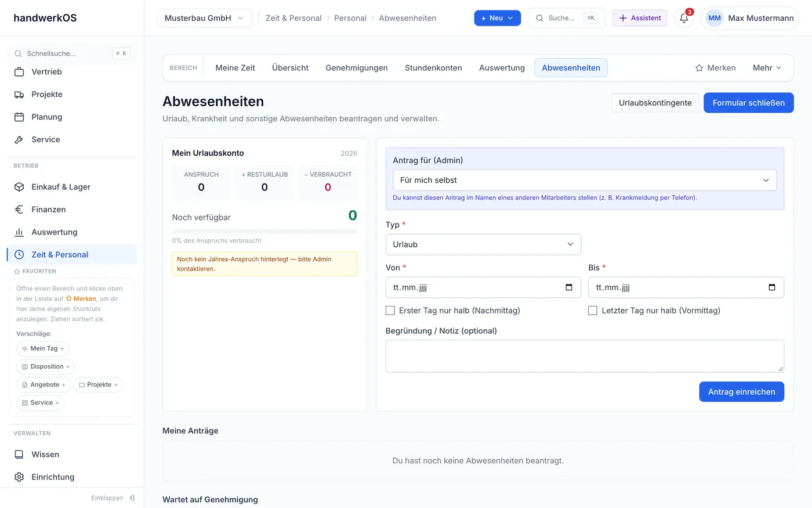Image resolution: width=812 pixels, height=508 pixels.
Task: Click the Antrag einreichen button
Action: 741,392
